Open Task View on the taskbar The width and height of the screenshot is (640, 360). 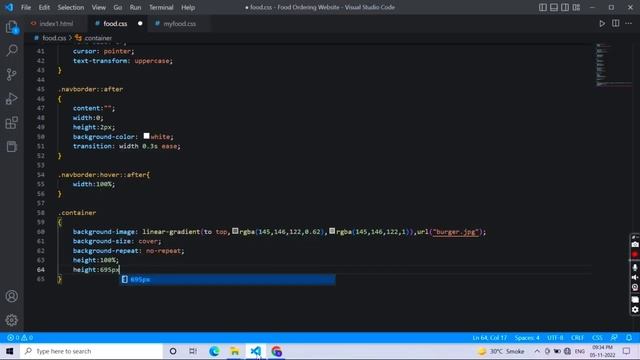coord(193,351)
